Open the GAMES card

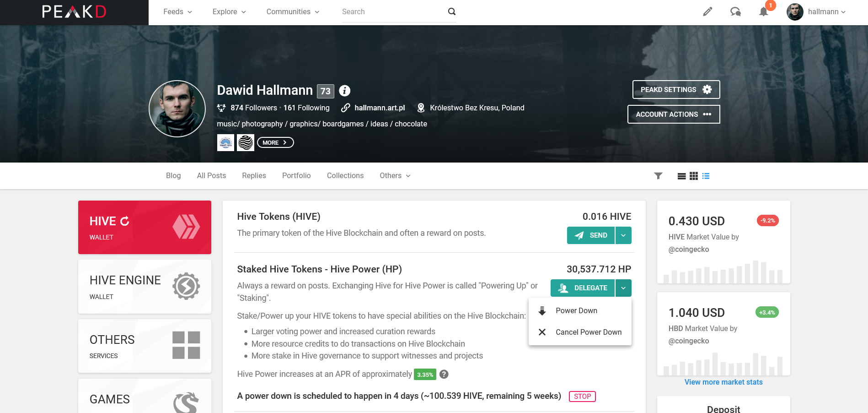click(x=145, y=397)
